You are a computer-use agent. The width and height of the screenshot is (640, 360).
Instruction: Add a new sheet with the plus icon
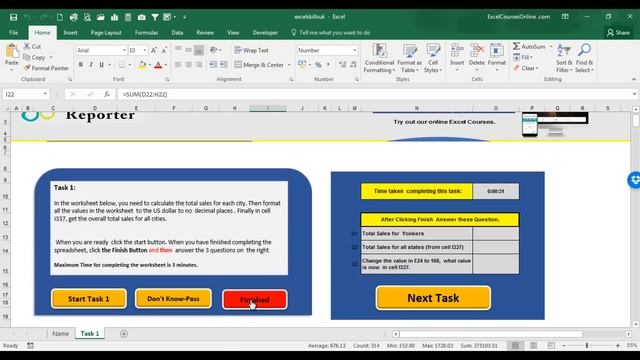[x=124, y=334]
